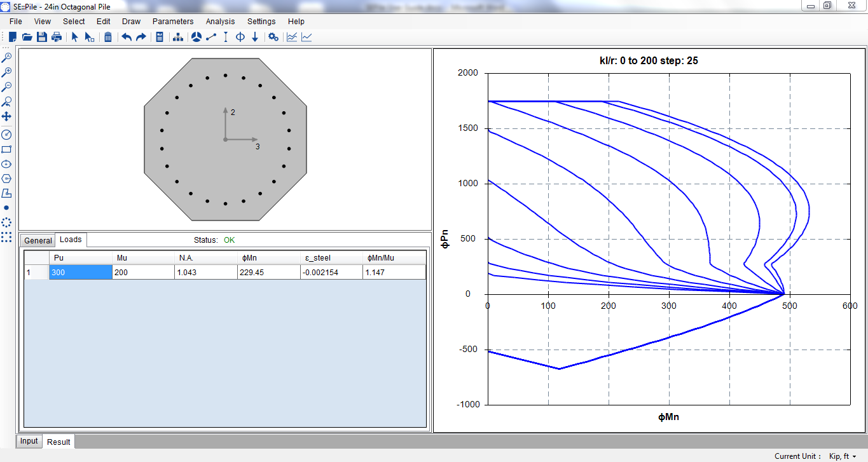Zoom out with the minus magnifier
The width and height of the screenshot is (868, 462).
coord(6,86)
